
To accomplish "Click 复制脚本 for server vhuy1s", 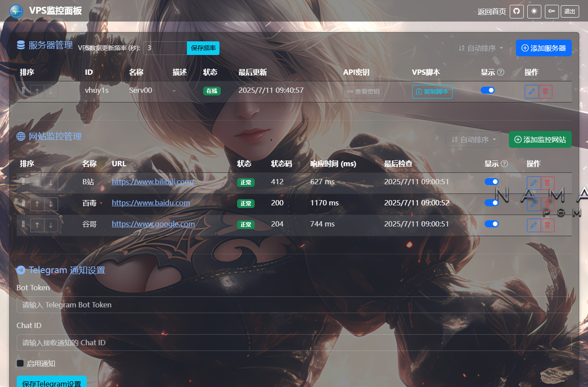I will (432, 91).
